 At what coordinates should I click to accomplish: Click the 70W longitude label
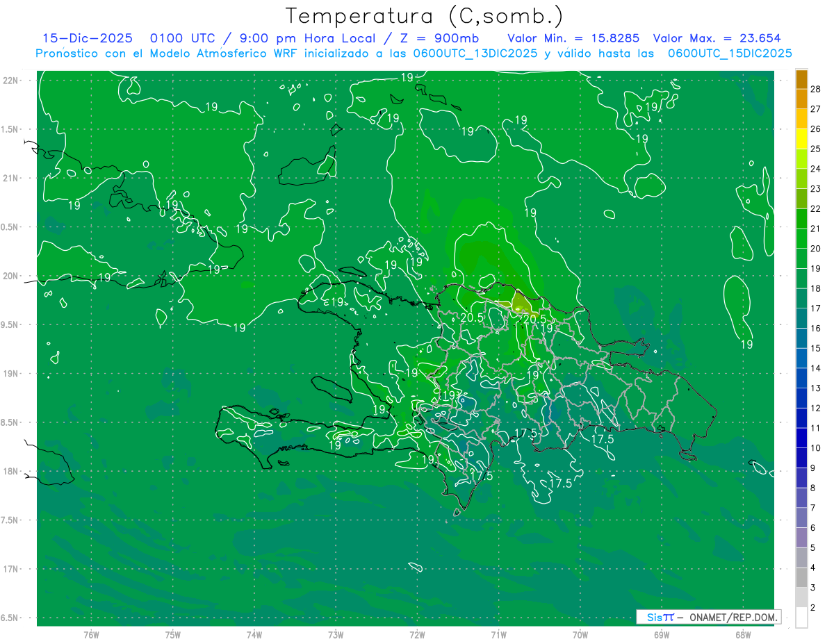pyautogui.click(x=580, y=635)
